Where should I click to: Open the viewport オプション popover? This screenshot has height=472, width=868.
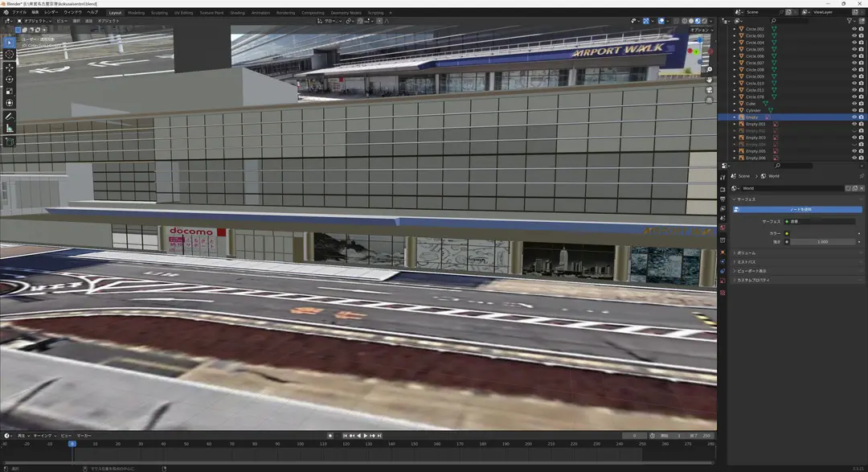pyautogui.click(x=701, y=30)
